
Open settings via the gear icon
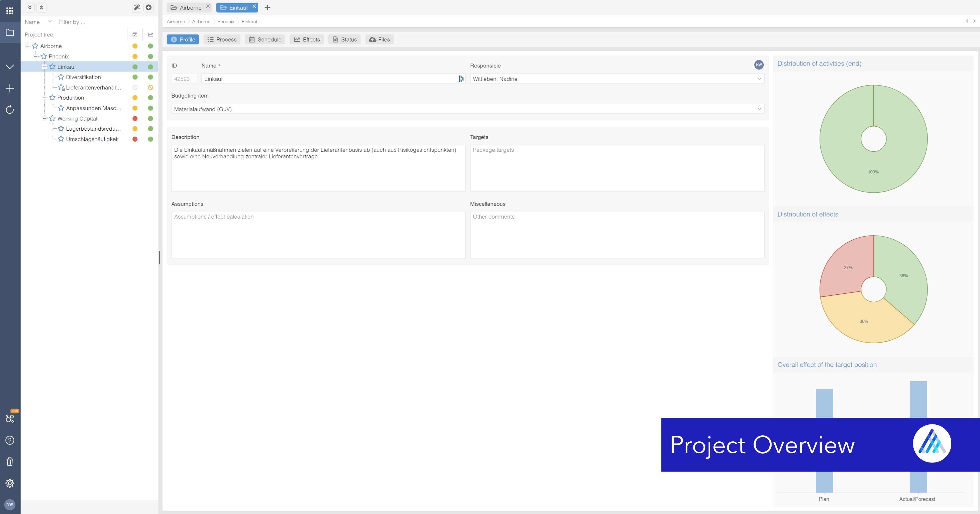point(10,483)
